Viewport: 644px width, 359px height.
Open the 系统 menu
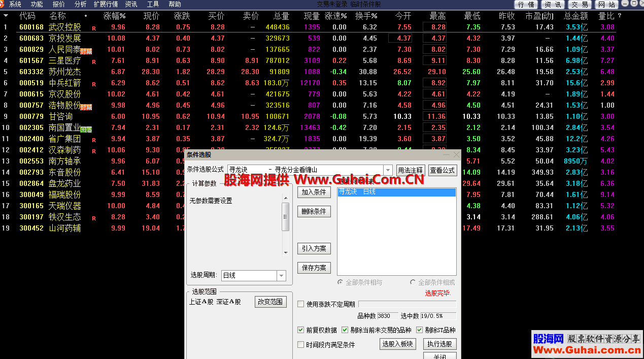click(15, 4)
